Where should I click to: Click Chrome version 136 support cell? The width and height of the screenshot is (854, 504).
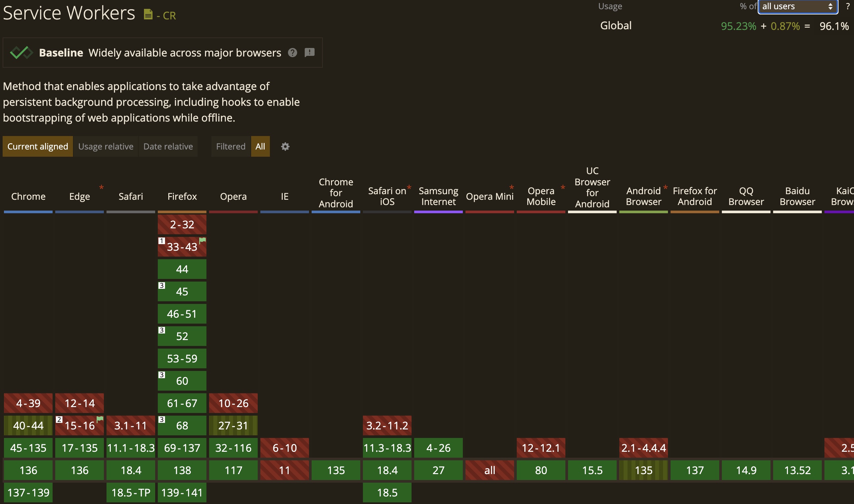28,470
